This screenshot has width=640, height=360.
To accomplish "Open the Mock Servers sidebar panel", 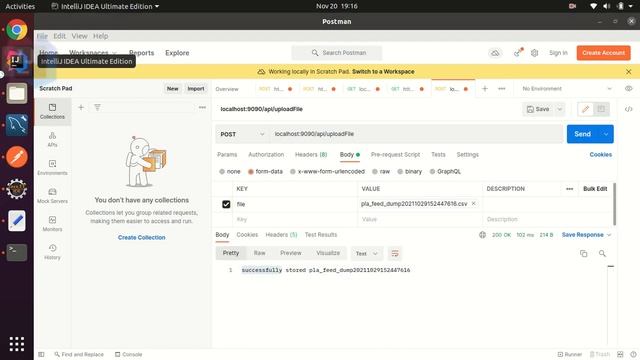I will point(52,196).
